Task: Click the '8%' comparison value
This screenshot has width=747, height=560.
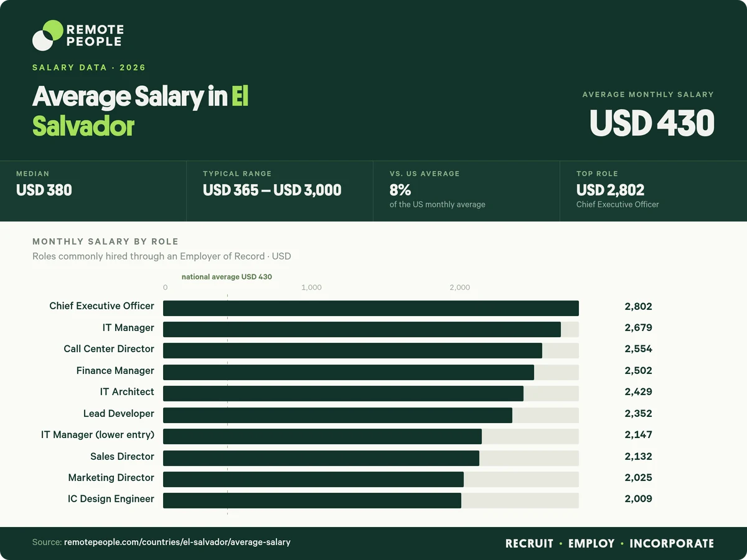Action: point(400,190)
